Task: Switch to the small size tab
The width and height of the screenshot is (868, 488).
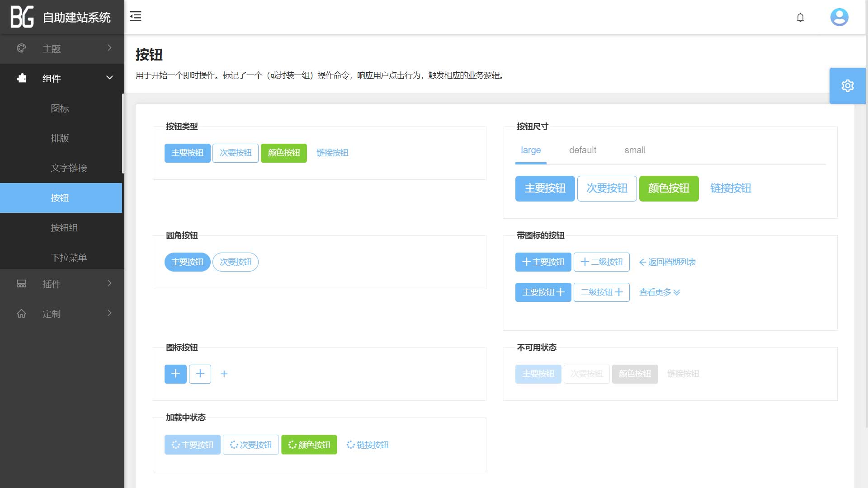Action: 635,150
